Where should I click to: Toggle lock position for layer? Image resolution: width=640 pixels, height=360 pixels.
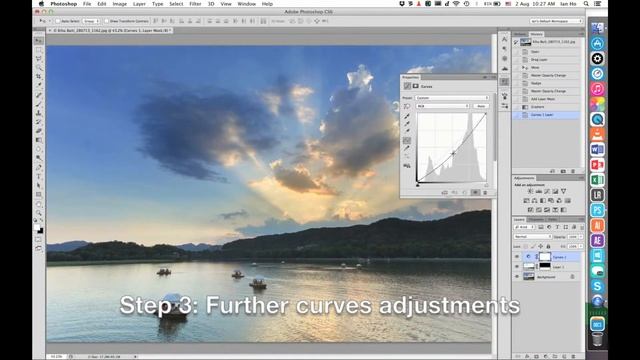(x=541, y=247)
